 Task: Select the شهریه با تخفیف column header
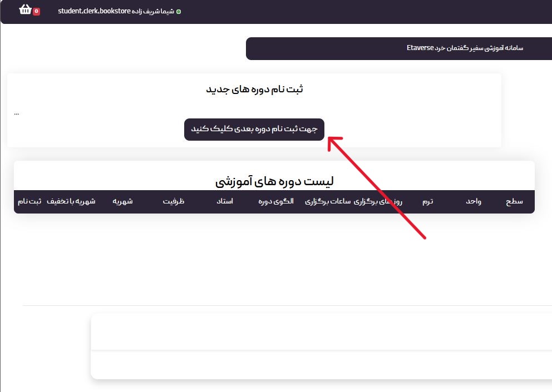(x=71, y=202)
